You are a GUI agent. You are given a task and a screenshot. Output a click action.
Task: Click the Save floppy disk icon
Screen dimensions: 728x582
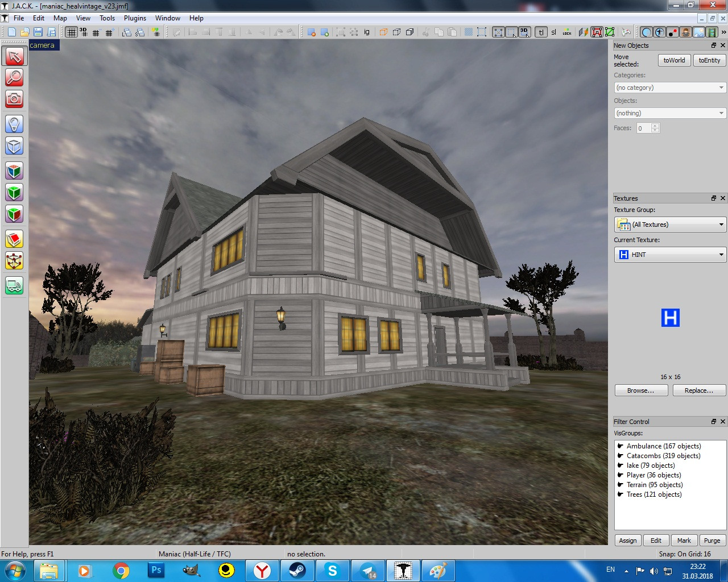coord(38,32)
